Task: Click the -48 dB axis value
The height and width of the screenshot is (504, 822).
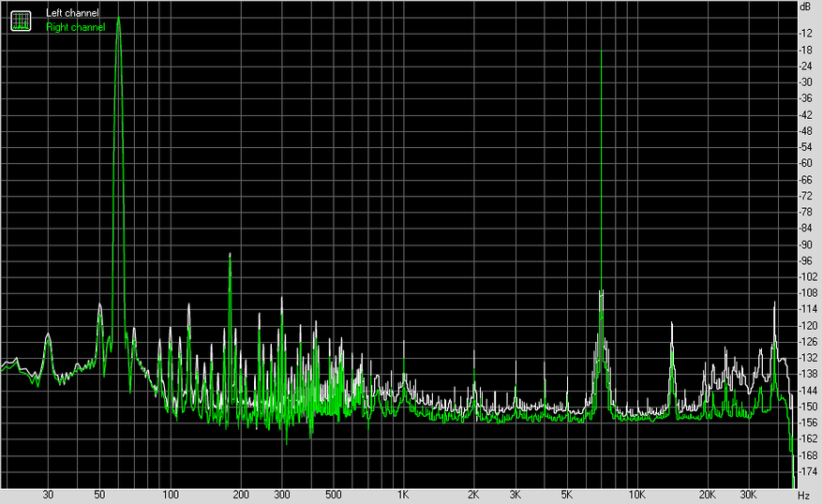Action: coord(805,131)
